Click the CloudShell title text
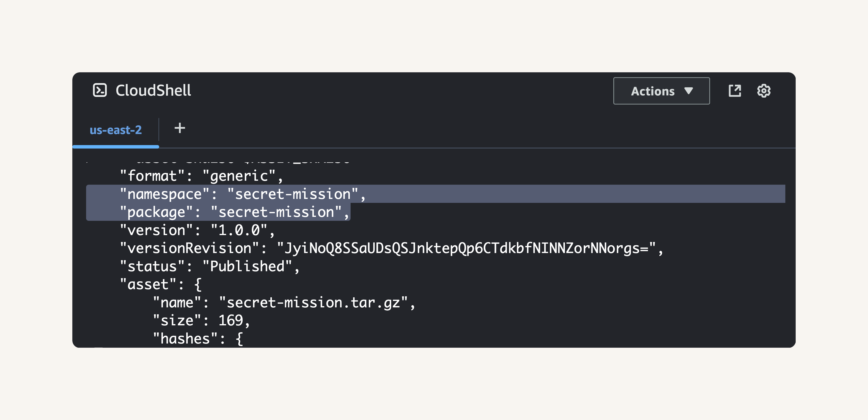This screenshot has width=868, height=420. (x=153, y=90)
